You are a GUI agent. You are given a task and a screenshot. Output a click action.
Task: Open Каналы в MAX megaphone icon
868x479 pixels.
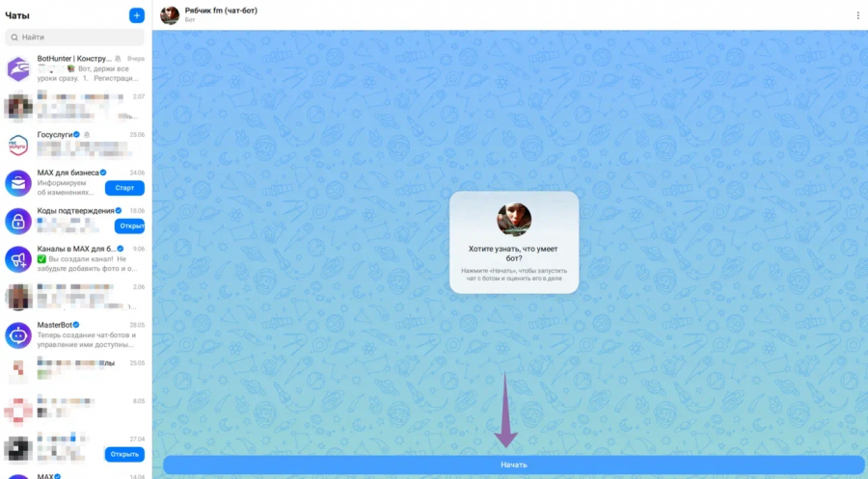tap(18, 259)
